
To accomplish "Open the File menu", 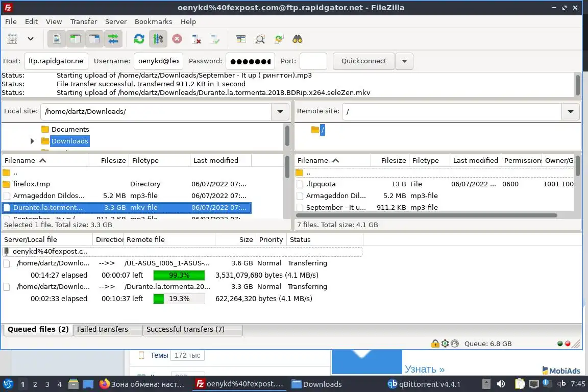I will click(11, 21).
